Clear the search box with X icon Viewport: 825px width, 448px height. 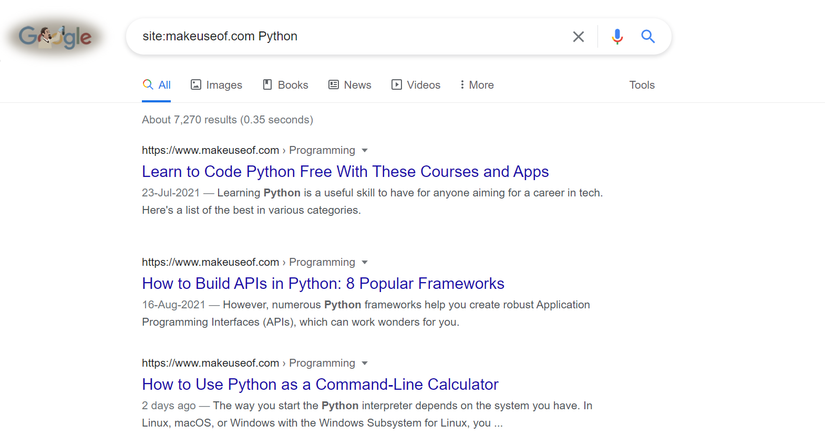tap(578, 37)
